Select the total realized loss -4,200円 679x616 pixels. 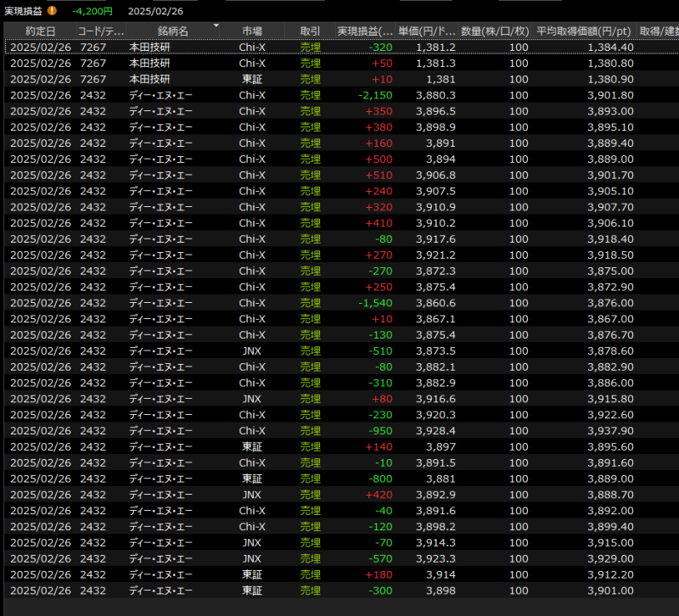(93, 11)
